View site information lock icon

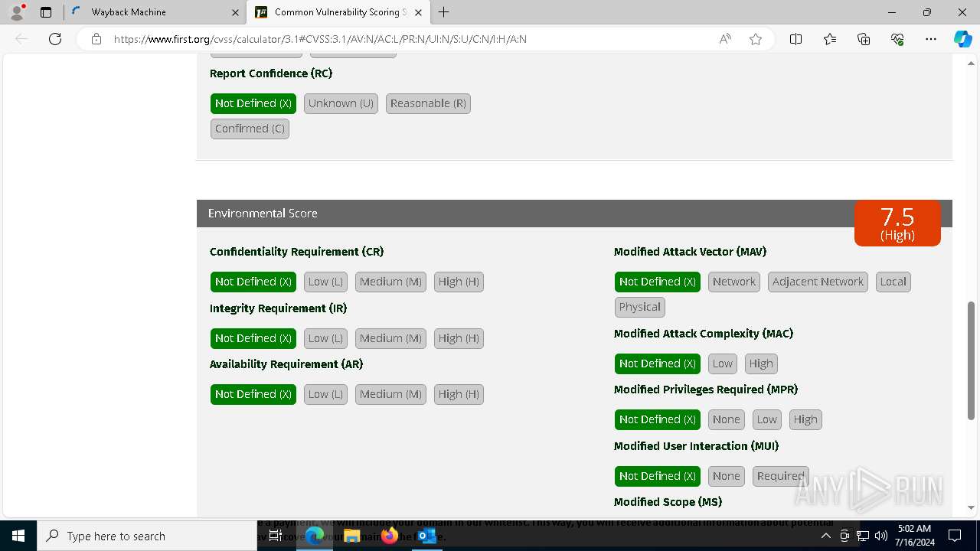[96, 39]
